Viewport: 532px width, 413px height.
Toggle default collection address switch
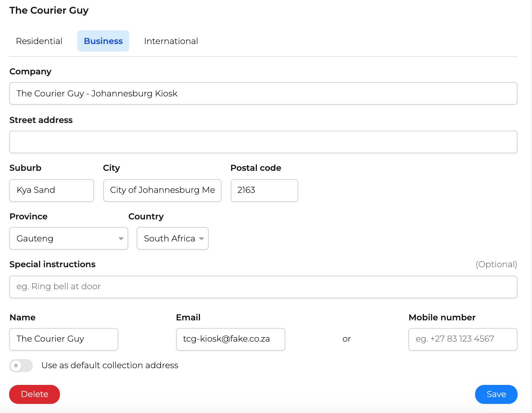pyautogui.click(x=21, y=366)
